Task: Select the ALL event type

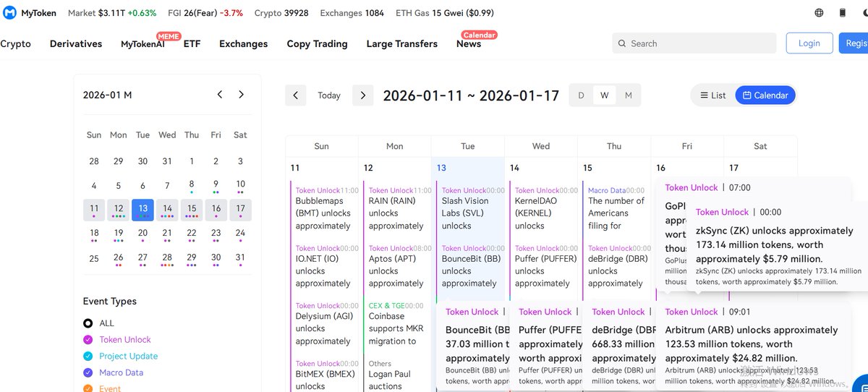Action: click(x=98, y=323)
